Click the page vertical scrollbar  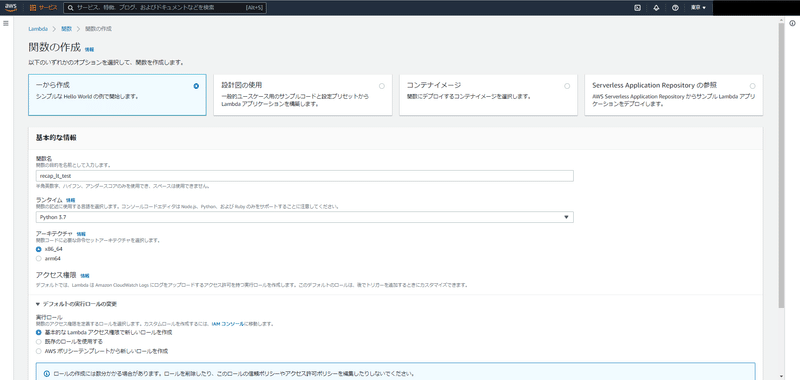[x=782, y=166]
